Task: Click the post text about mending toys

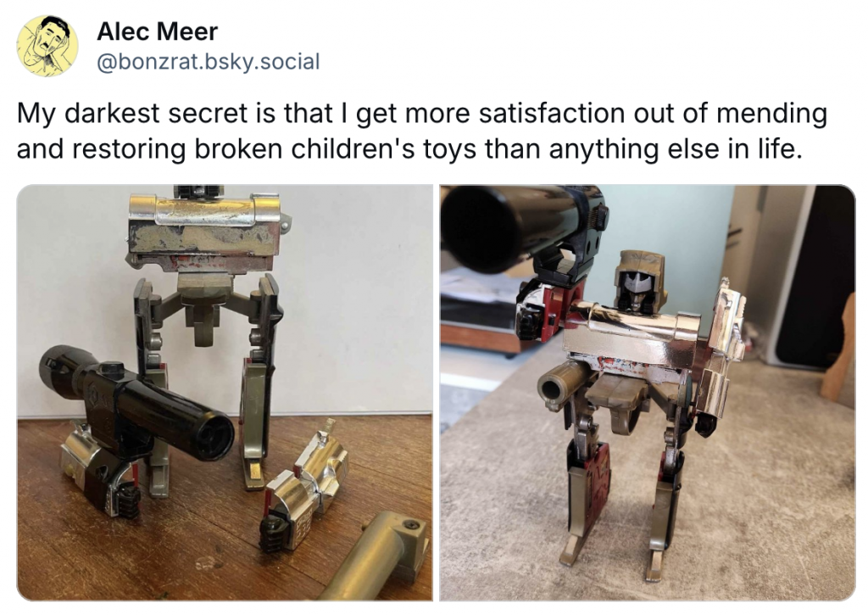Action: 422,131
